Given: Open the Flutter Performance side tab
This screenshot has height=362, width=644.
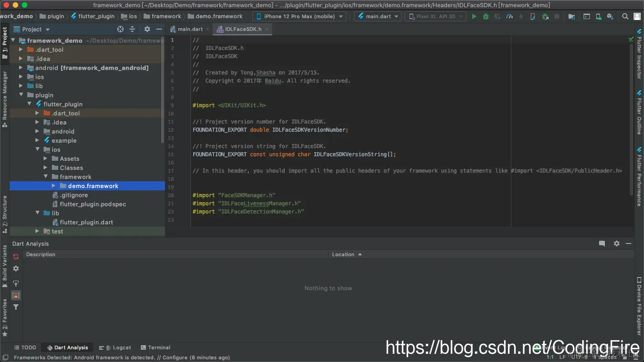Looking at the screenshot, I should (x=639, y=177).
